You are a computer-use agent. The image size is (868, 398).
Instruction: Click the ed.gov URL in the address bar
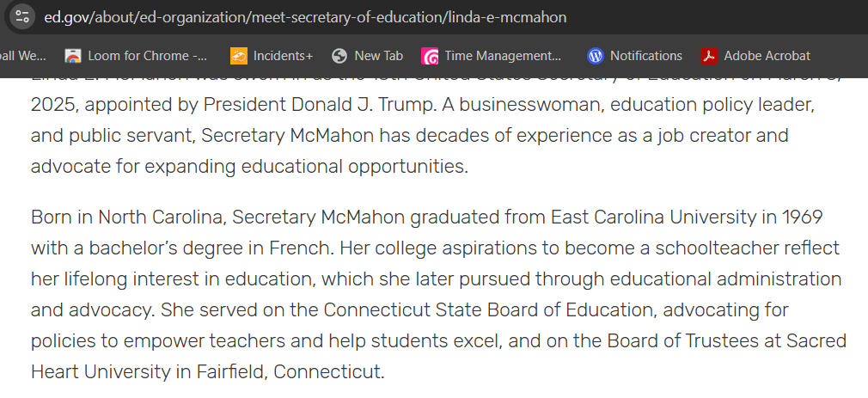pyautogui.click(x=305, y=17)
